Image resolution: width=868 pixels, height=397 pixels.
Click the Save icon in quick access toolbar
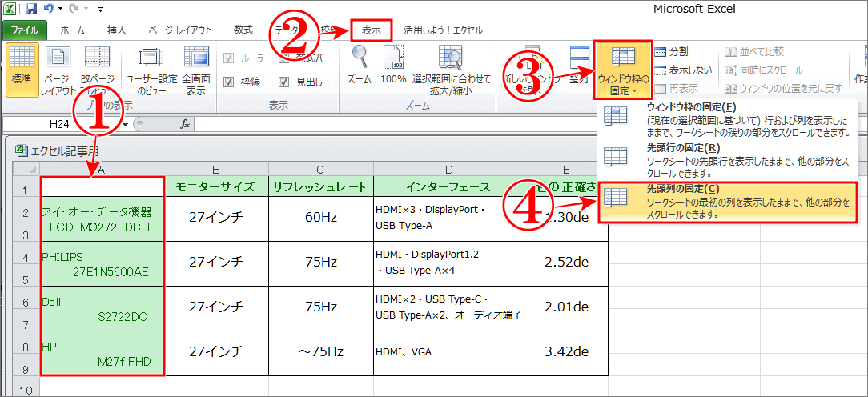tap(31, 9)
